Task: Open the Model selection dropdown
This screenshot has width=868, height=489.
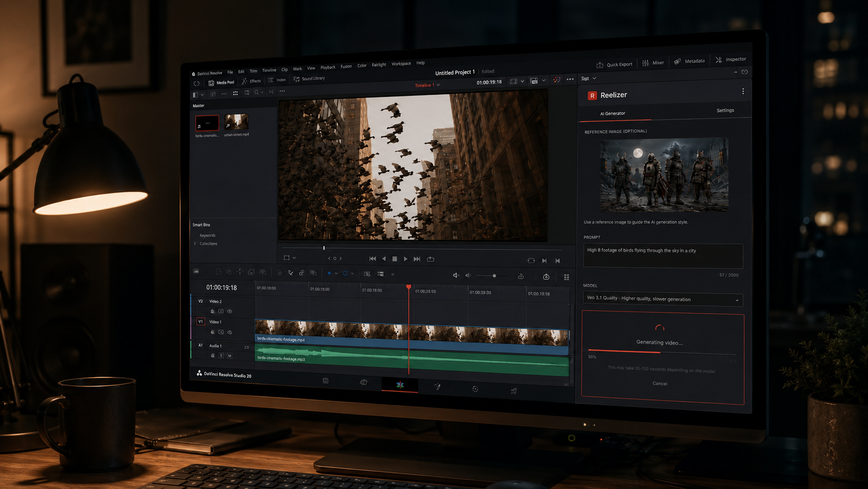Action: coord(663,299)
